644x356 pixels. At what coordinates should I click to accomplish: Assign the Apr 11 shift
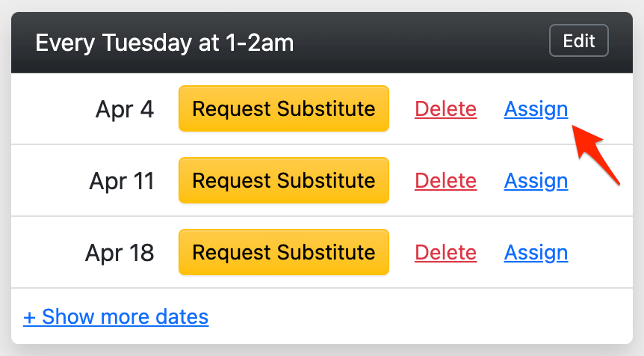(536, 181)
